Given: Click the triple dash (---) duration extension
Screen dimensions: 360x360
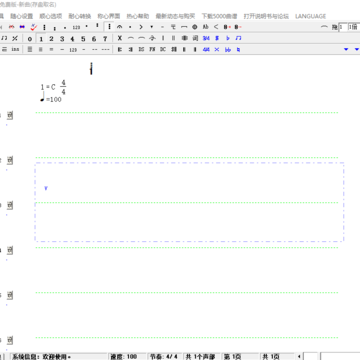Looking at the screenshot, I should (x=105, y=49).
